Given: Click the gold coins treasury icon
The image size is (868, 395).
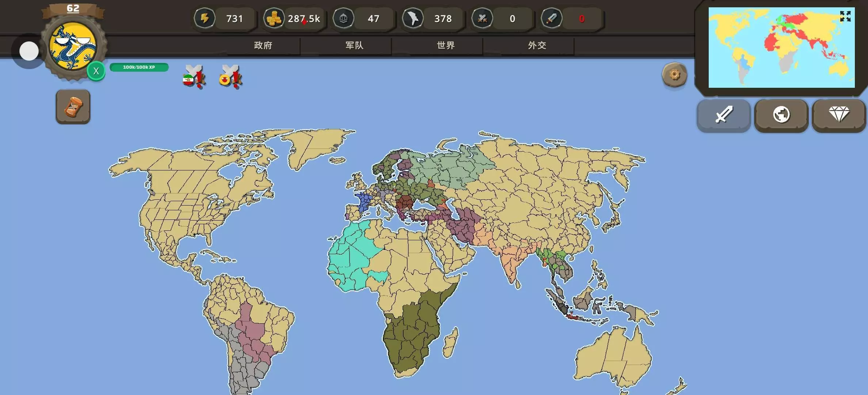Looking at the screenshot, I should (x=274, y=18).
